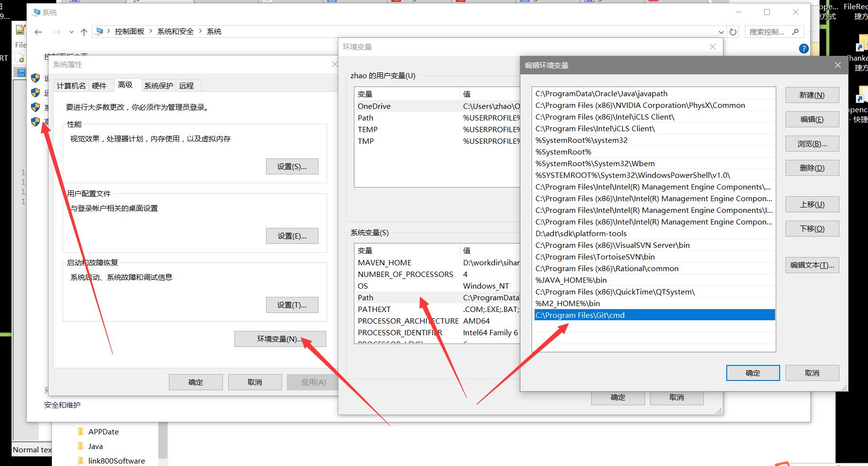
Task: Select C:\Program Files\Git\cmd entry
Action: 654,315
